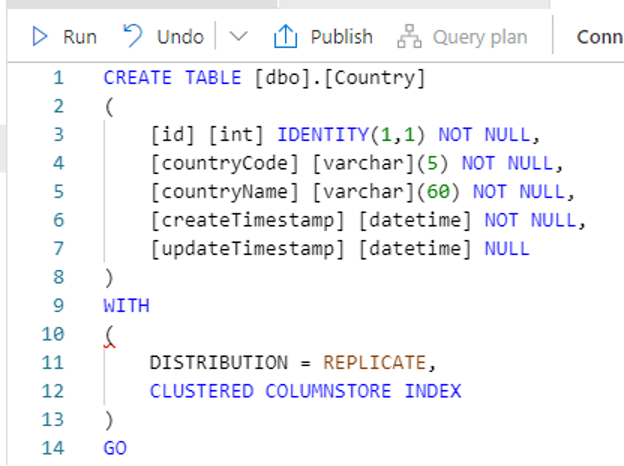624x466 pixels.
Task: Click the INDEX keyword on line 12
Action: point(432,392)
